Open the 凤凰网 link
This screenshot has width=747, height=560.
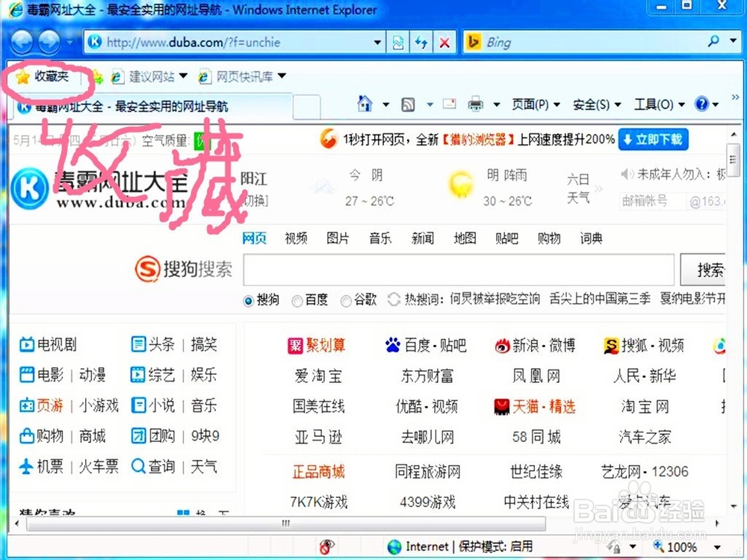click(536, 376)
